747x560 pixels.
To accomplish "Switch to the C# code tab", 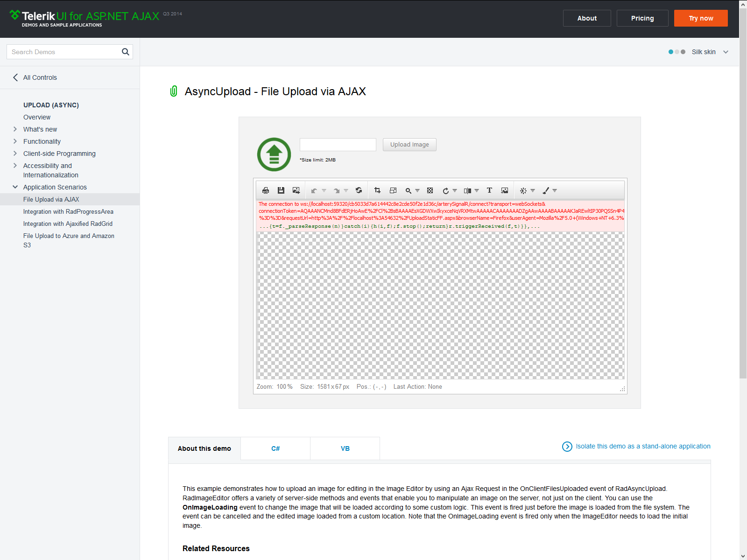I will click(275, 448).
